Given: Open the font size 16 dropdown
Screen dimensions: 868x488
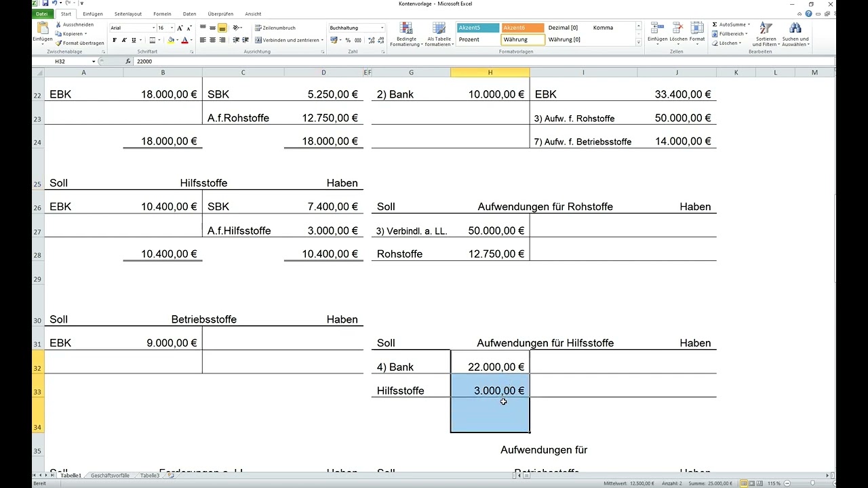Looking at the screenshot, I should [172, 28].
